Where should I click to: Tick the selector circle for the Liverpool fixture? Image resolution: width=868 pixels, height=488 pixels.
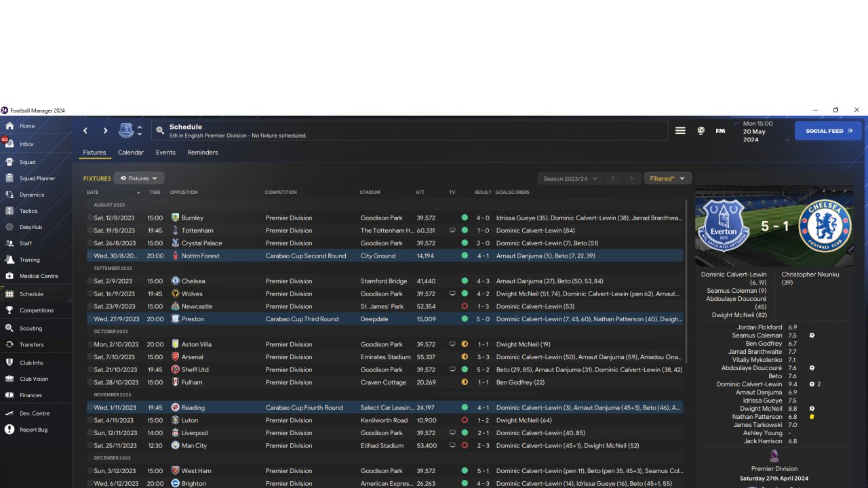click(x=90, y=433)
